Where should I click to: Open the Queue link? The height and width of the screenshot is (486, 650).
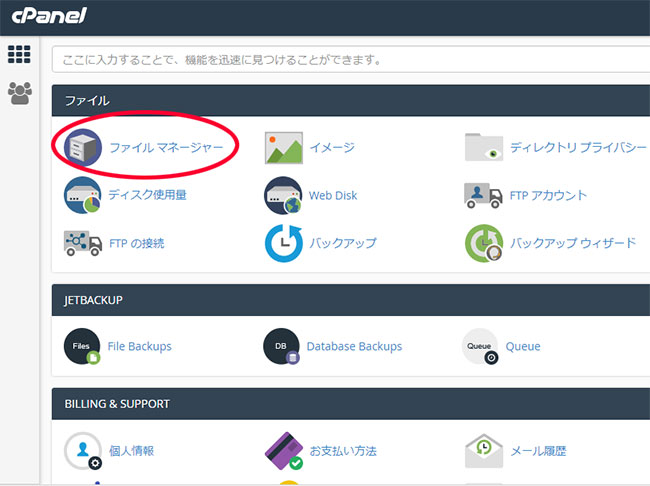[x=523, y=346]
